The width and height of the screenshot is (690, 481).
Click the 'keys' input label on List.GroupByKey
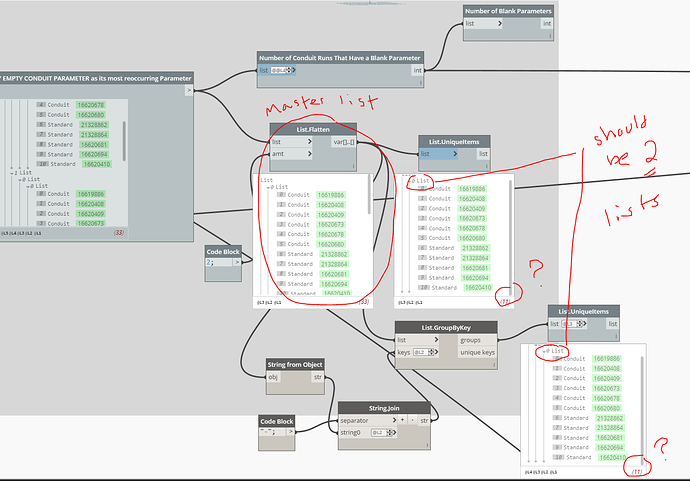(404, 352)
